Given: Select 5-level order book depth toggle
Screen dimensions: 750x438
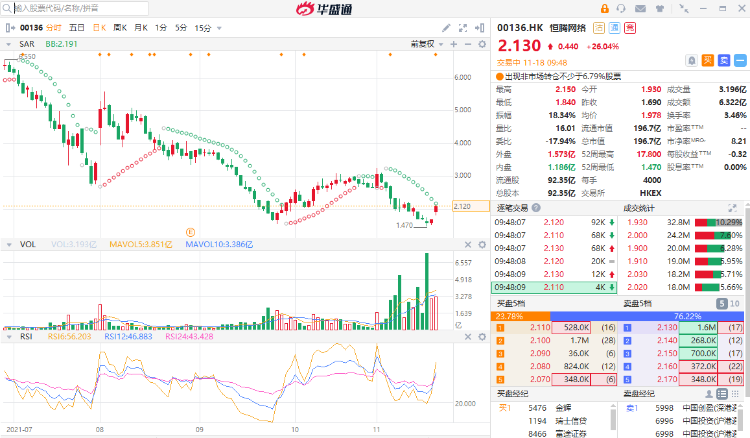Looking at the screenshot, I should (x=722, y=303).
